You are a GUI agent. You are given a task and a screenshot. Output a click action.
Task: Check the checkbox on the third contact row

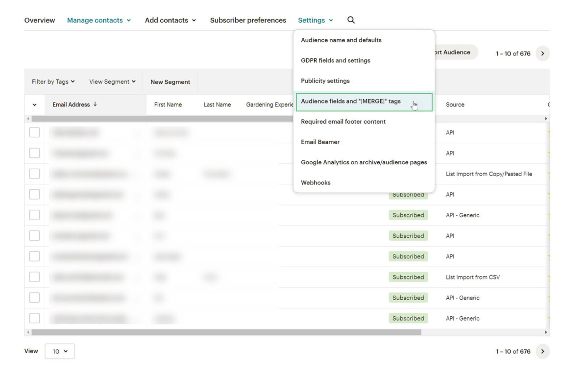click(35, 173)
